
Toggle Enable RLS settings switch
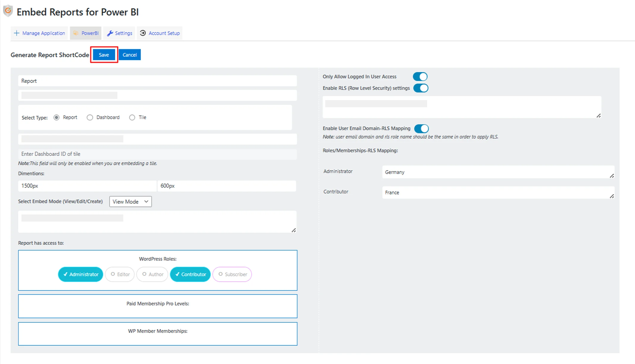pos(421,88)
